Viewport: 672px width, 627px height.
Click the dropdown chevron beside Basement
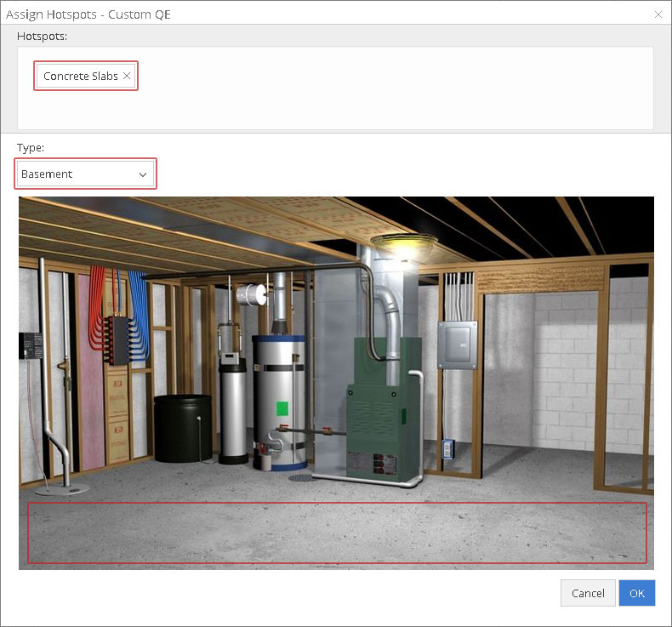coord(143,174)
